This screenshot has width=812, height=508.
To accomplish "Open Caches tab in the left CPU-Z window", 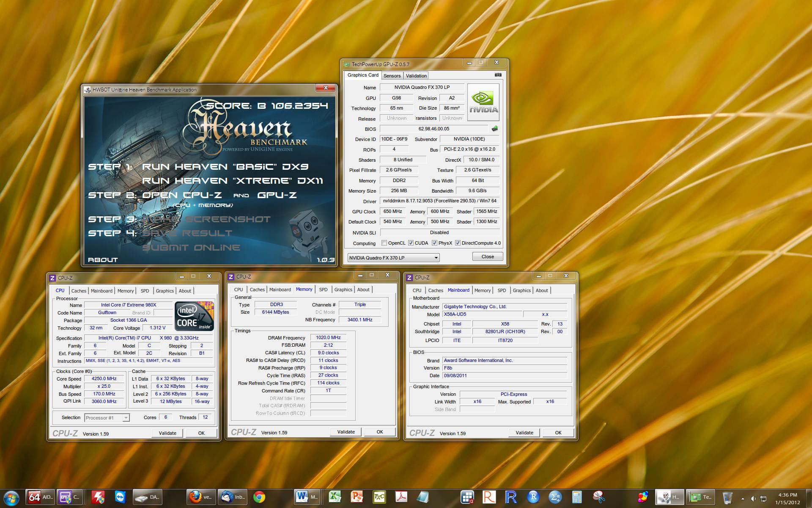I will pyautogui.click(x=79, y=291).
